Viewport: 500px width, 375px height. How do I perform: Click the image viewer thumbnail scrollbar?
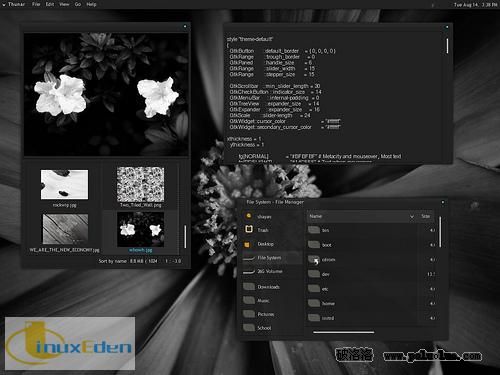[x=185, y=236]
